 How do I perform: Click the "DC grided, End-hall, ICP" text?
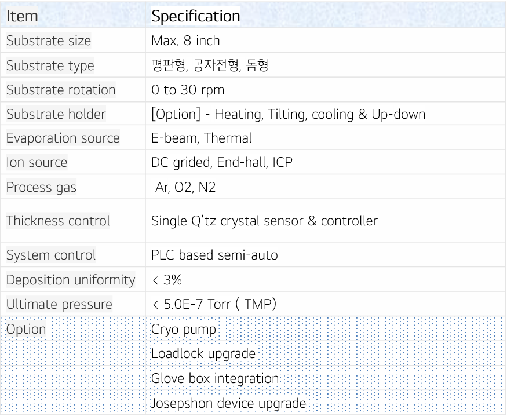221,163
